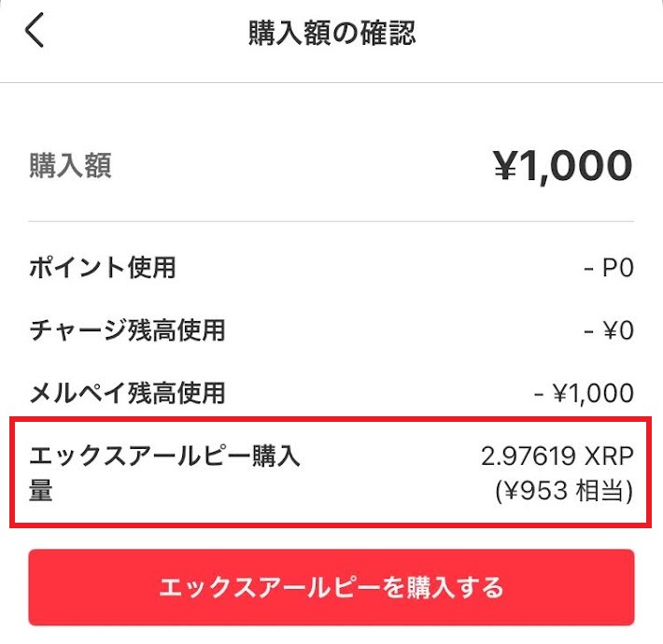Tap the エックスアールピーを購入する button
Screen dimensions: 663x644
[331, 587]
